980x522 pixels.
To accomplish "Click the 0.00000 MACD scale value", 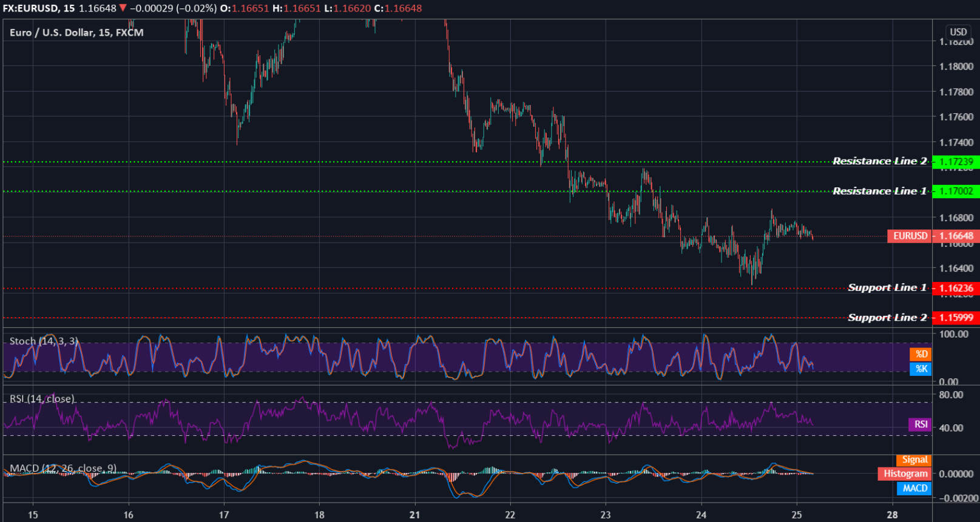I will click(956, 474).
